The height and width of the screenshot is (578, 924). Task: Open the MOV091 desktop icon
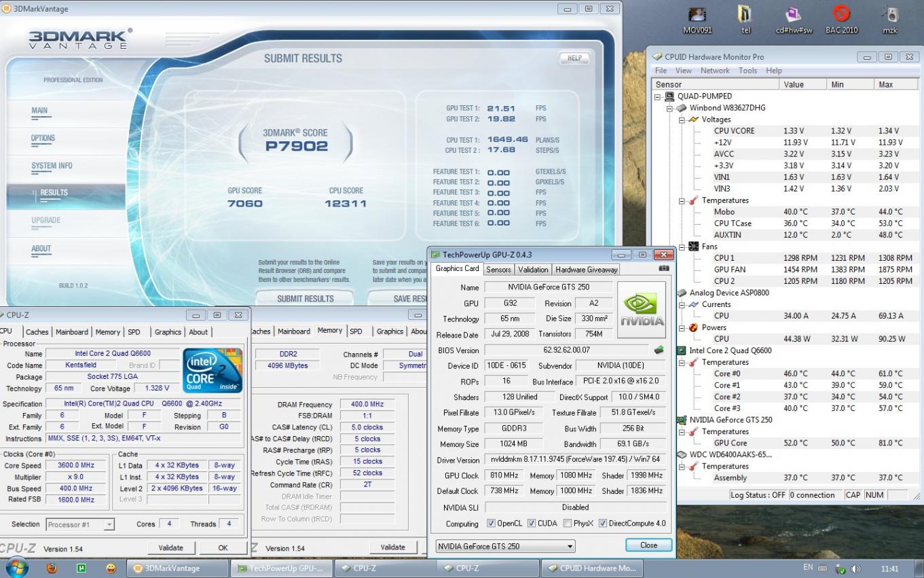point(697,20)
